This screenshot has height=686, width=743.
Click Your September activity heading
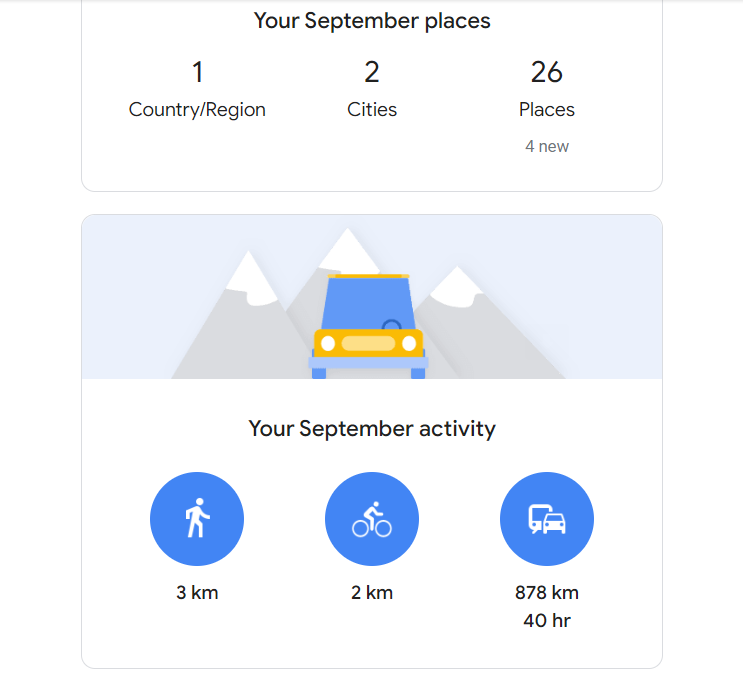(x=372, y=429)
